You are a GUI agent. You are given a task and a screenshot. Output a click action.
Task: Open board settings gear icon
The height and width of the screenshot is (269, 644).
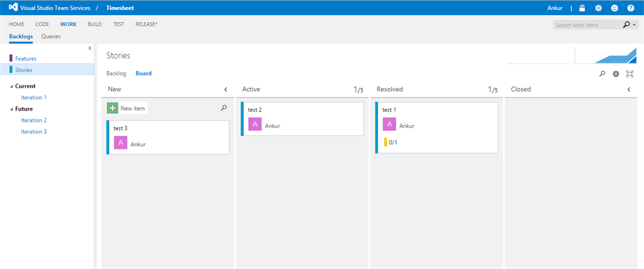tap(616, 74)
